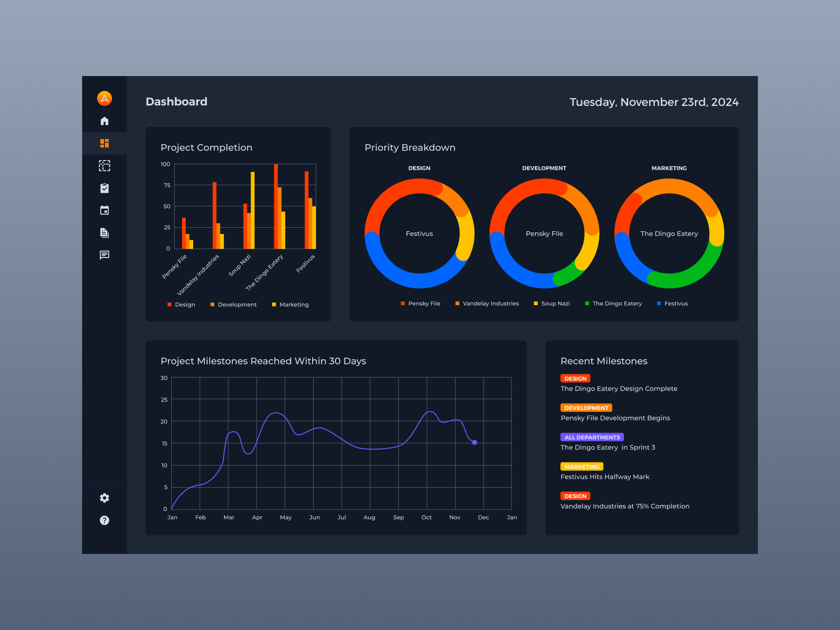Click the orange A logo avatar
Screen dimensions: 840x630
[x=105, y=98]
